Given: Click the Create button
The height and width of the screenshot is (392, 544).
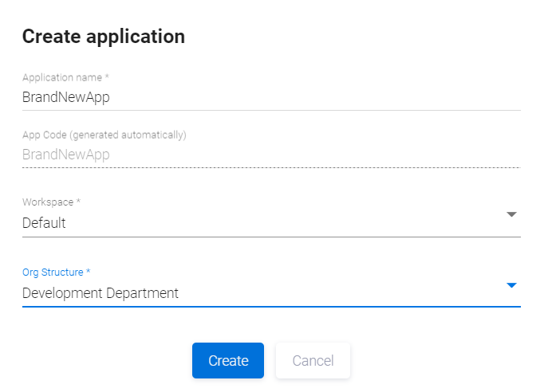Looking at the screenshot, I should 227,361.
